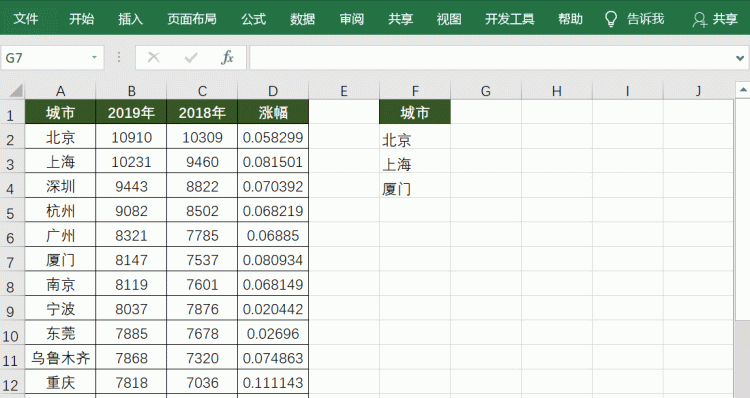Click the vertical scrollbar thumb
The width and height of the screenshot is (750, 398).
click(743, 209)
